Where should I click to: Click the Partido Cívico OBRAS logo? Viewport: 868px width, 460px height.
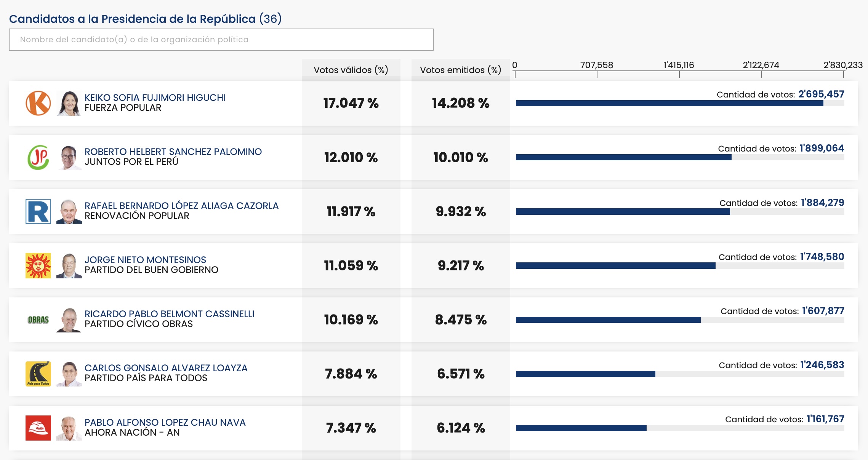pos(38,320)
